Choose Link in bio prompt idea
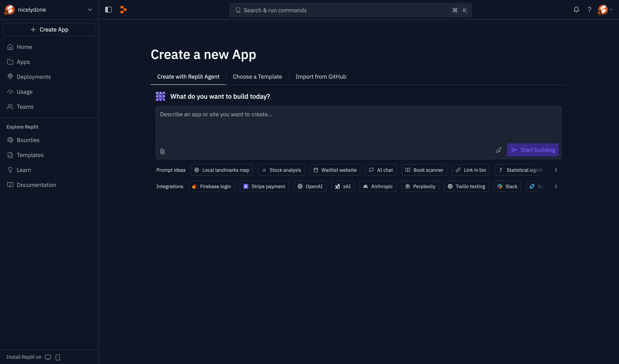619x364 pixels. pyautogui.click(x=471, y=170)
